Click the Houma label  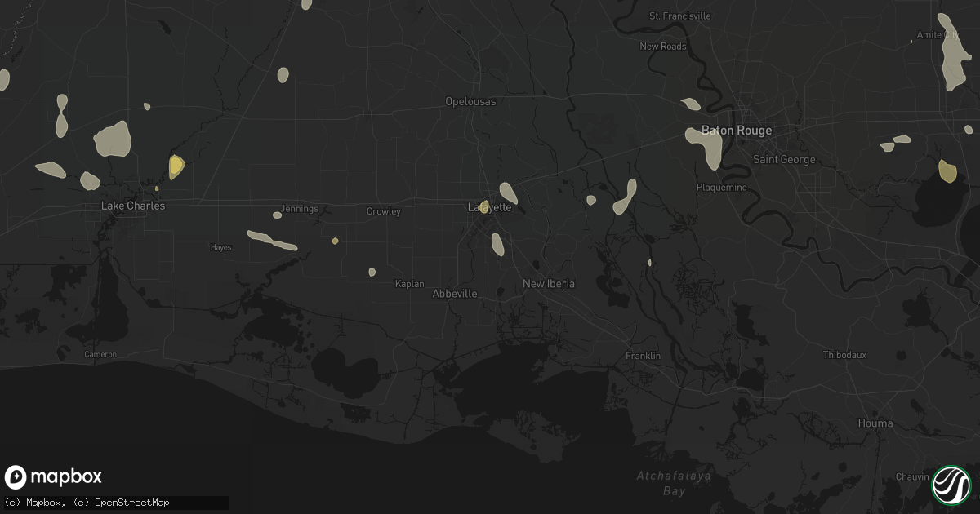pyautogui.click(x=875, y=423)
